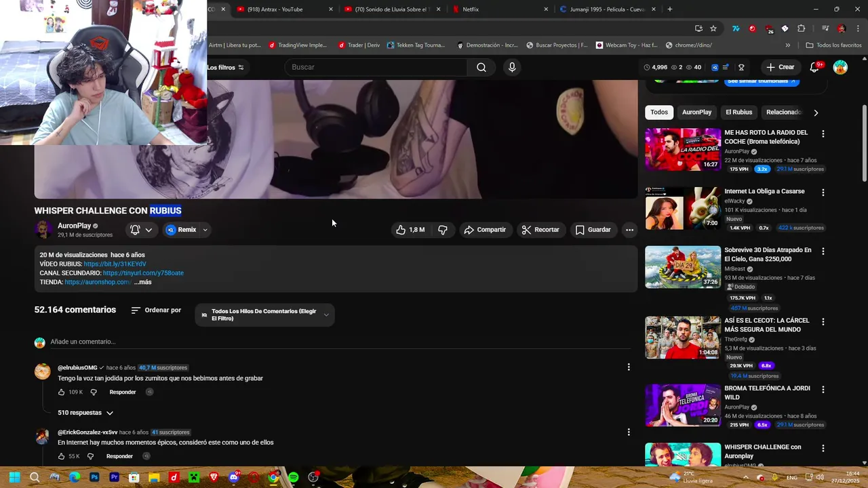Open the TradingView extension icon

(x=736, y=28)
